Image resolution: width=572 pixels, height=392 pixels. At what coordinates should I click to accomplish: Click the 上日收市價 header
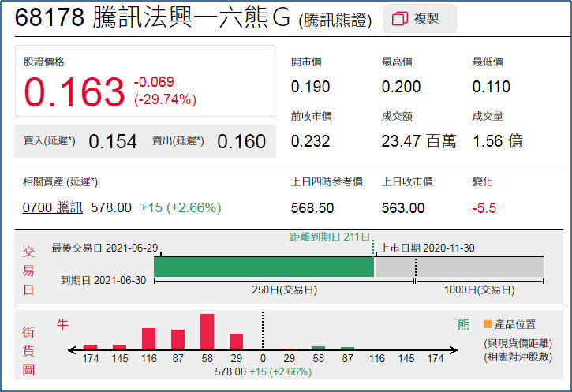click(x=407, y=181)
